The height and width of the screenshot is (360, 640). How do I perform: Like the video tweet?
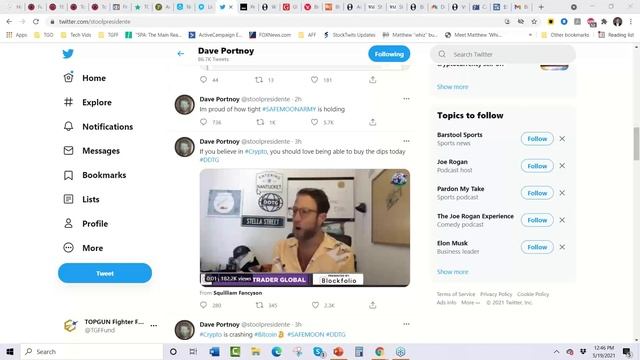(x=315, y=305)
